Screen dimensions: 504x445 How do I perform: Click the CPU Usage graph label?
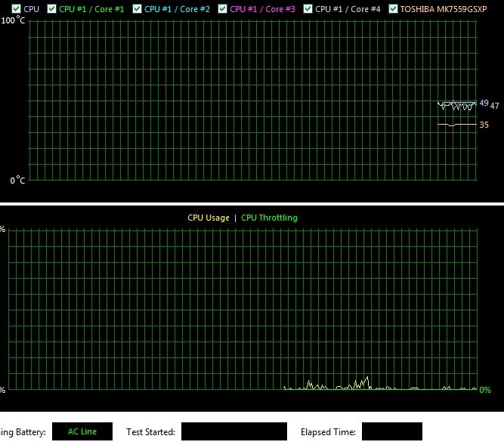(209, 218)
